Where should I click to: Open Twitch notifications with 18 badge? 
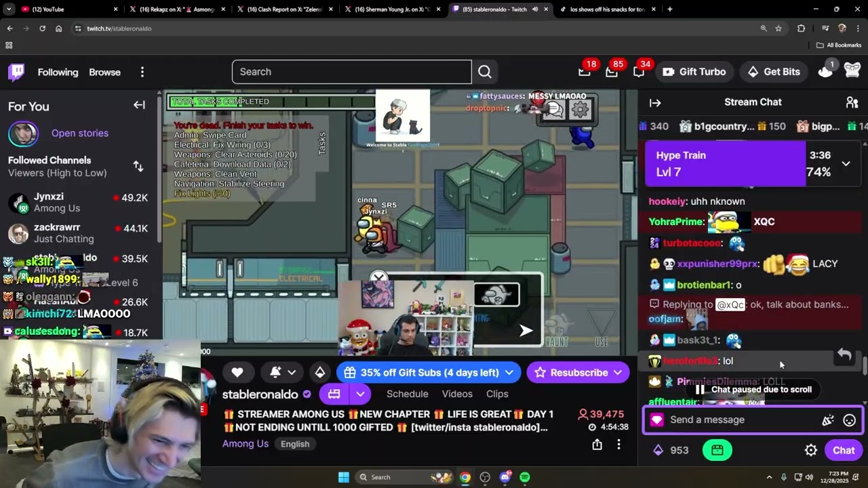[x=585, y=71]
